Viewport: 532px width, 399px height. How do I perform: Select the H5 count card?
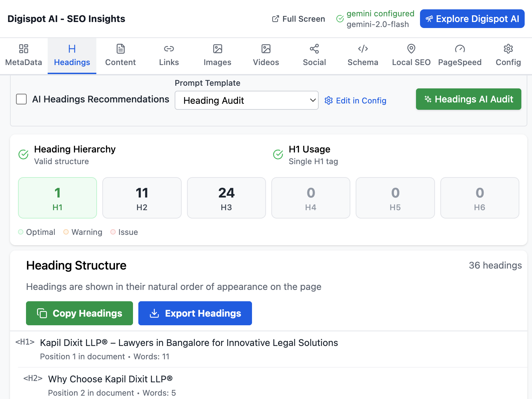pyautogui.click(x=395, y=198)
